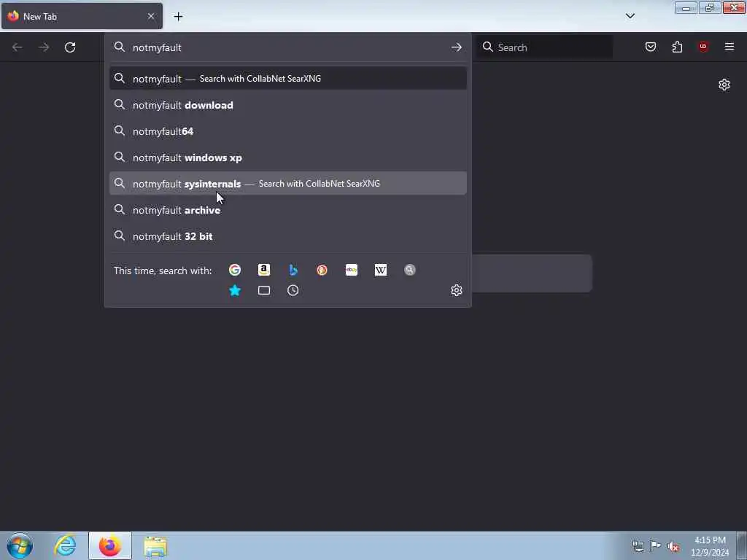Open the Action Center flag icon
Viewport: 747px width, 560px height.
point(656,546)
